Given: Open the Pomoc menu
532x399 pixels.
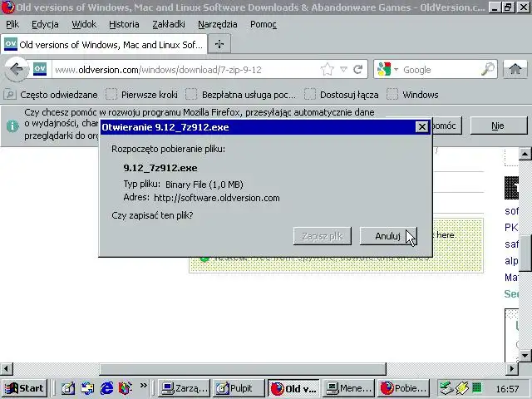Looking at the screenshot, I should [x=264, y=24].
